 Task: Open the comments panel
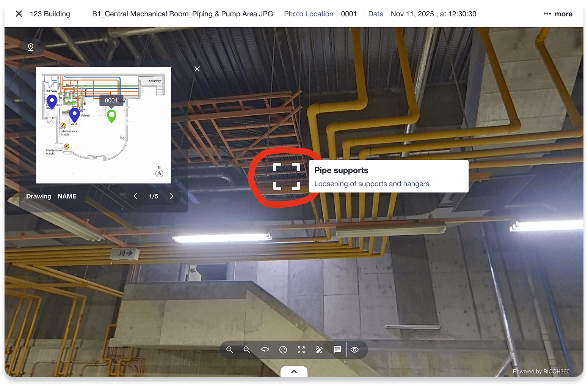[337, 350]
